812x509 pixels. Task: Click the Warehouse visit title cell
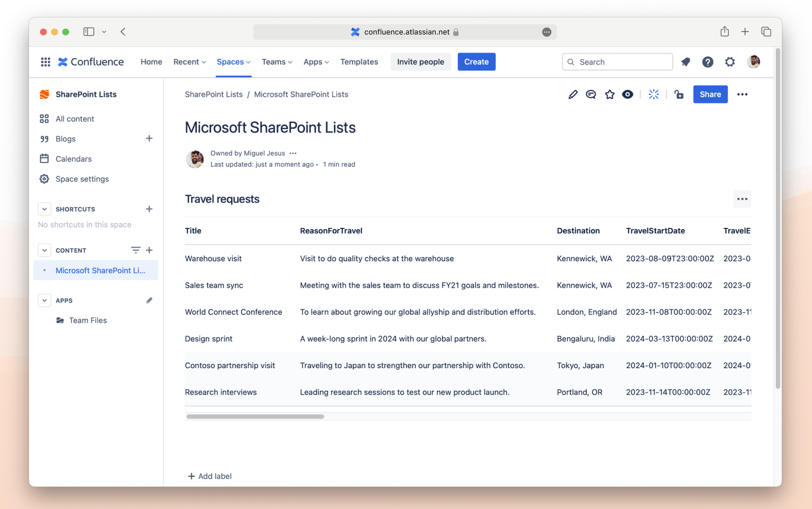coord(213,258)
